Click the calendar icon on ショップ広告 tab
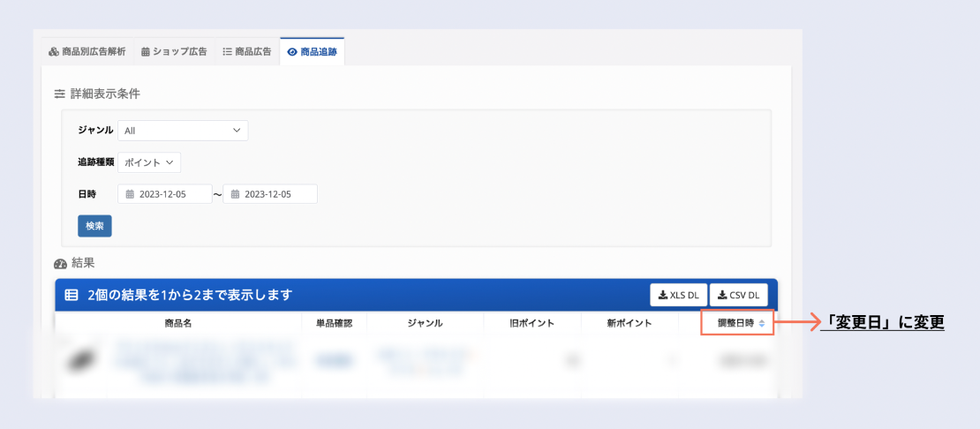The height and width of the screenshot is (429, 980). click(x=146, y=52)
